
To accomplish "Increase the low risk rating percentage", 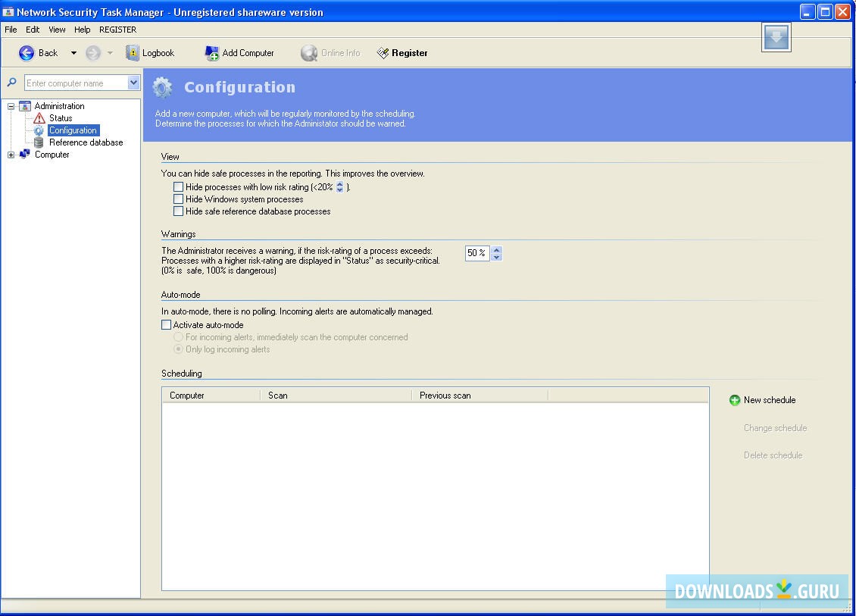I will (340, 184).
